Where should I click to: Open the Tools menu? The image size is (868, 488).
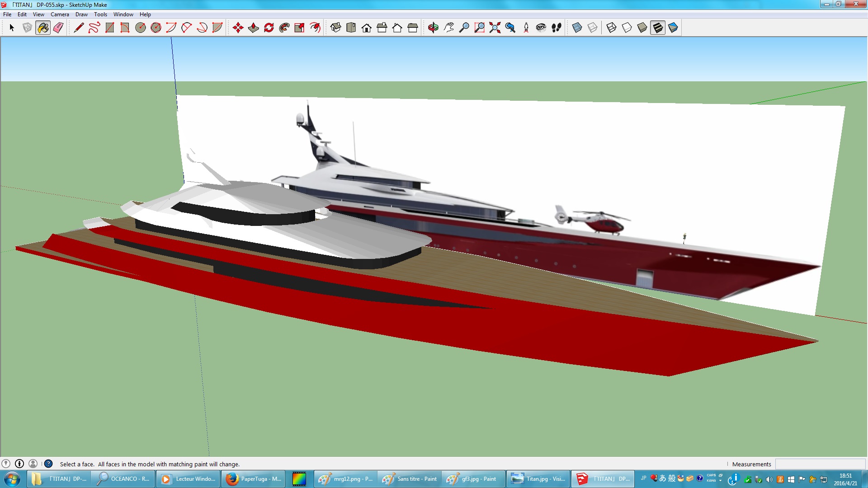(x=100, y=14)
